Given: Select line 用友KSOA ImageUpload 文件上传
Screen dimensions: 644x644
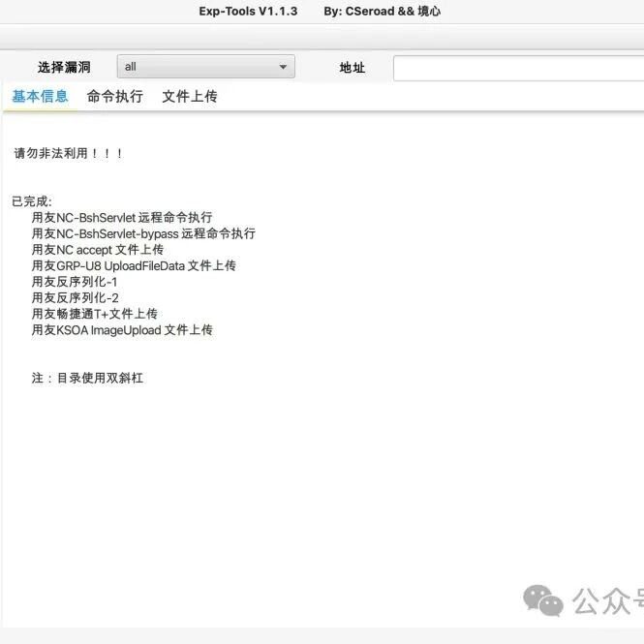Looking at the screenshot, I should click(x=122, y=329).
